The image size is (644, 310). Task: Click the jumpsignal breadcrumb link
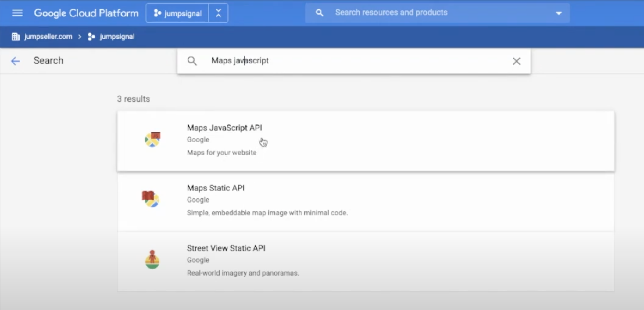pos(117,37)
